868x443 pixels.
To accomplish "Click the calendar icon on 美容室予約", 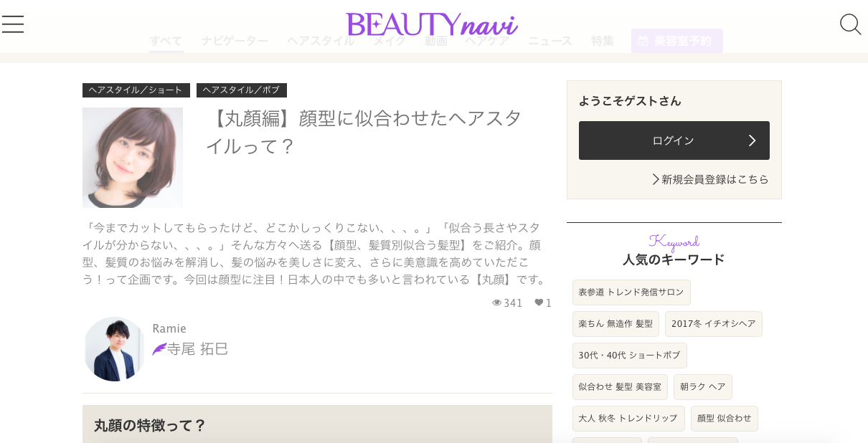I will pyautogui.click(x=643, y=41).
